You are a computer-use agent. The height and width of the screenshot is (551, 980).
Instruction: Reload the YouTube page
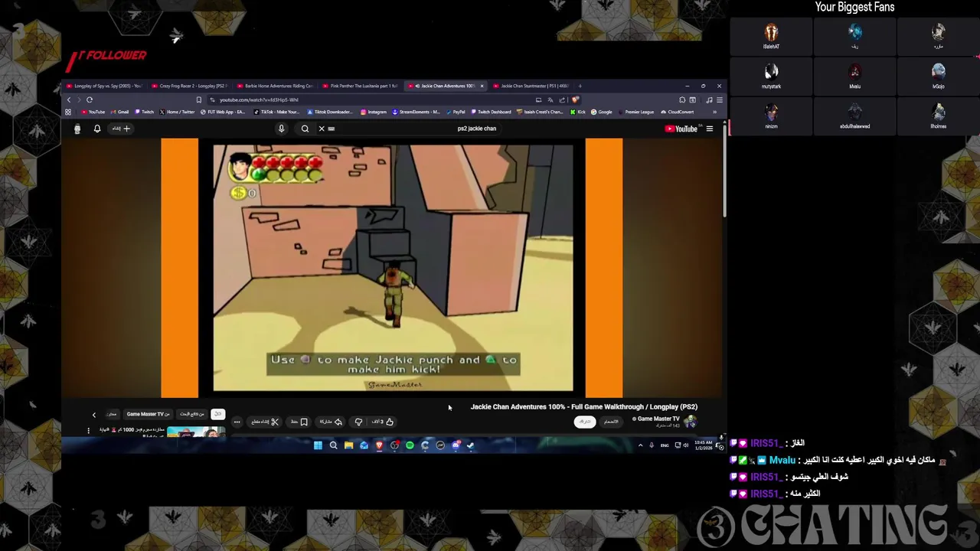coord(90,99)
